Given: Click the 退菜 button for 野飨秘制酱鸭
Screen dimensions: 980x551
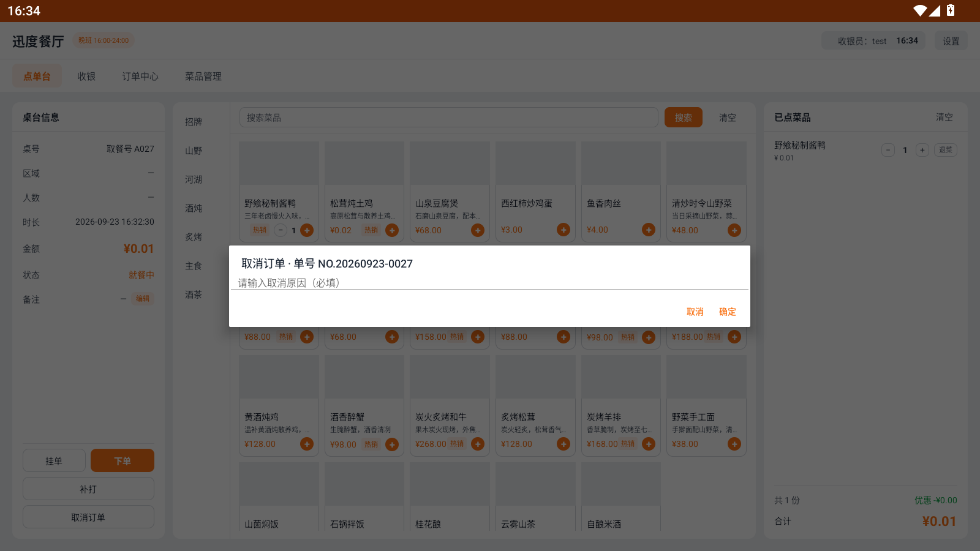Looking at the screenshot, I should click(946, 150).
